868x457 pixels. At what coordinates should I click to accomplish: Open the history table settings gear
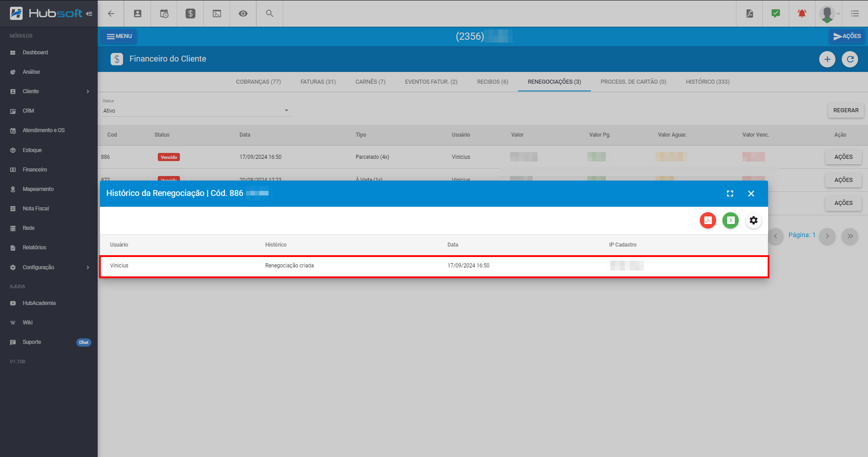click(x=753, y=220)
